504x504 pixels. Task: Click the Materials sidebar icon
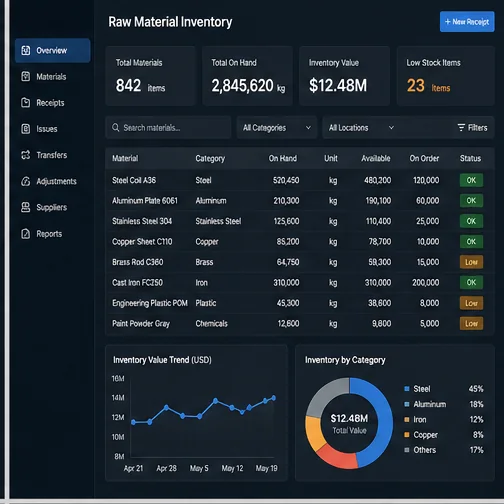pos(26,76)
